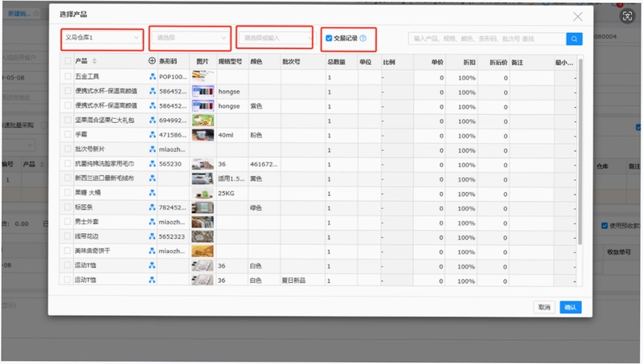
Task: Close the 选择产品 dialog
Action: point(578,17)
